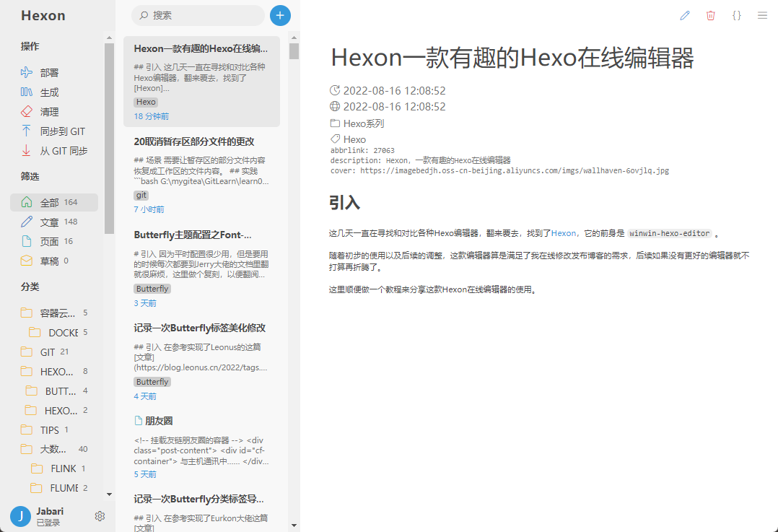The width and height of the screenshot is (778, 532).
Task: Click the sync to GIT upload arrow
Action: point(26,131)
